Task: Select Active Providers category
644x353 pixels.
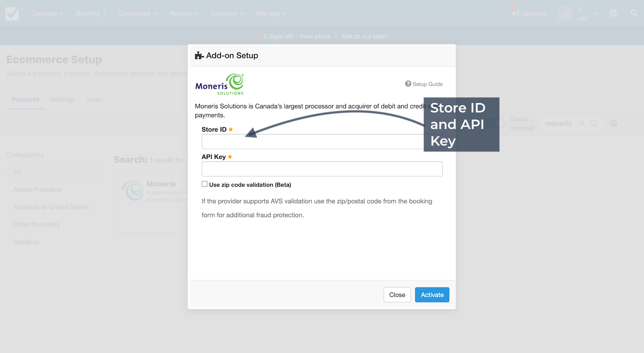Action: tap(37, 189)
